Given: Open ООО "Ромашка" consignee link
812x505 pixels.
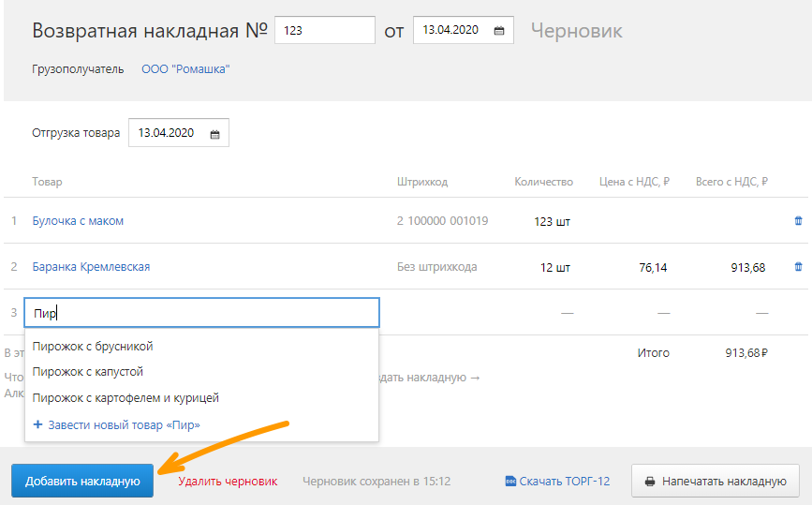Looking at the screenshot, I should click(185, 69).
